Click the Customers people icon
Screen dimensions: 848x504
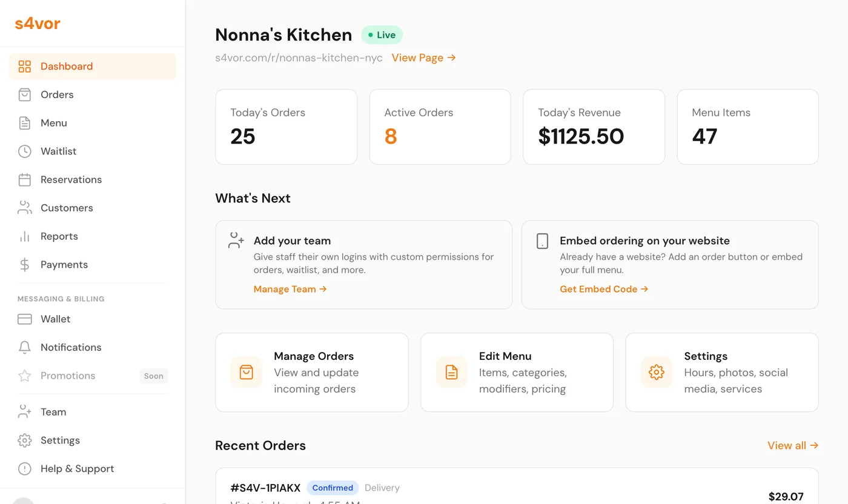[25, 208]
